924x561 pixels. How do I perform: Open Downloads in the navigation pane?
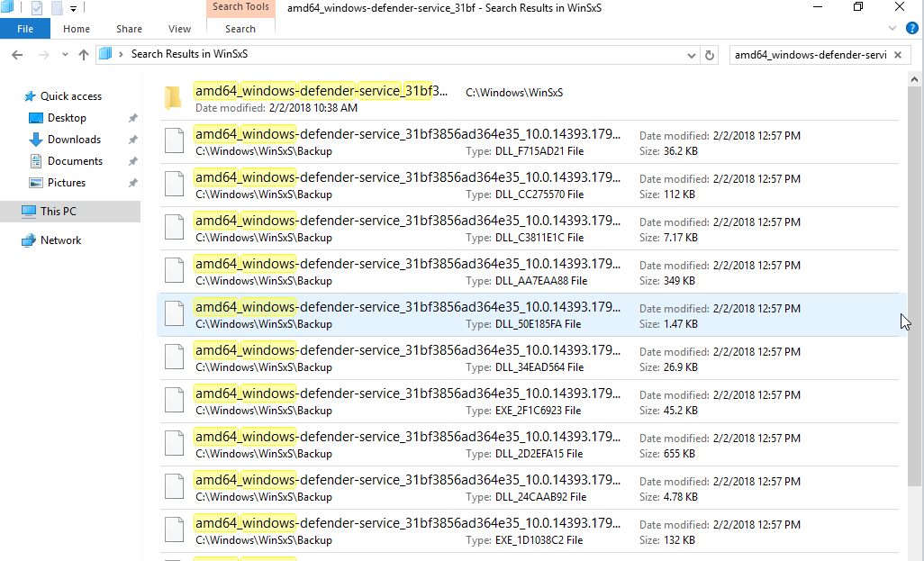click(74, 140)
